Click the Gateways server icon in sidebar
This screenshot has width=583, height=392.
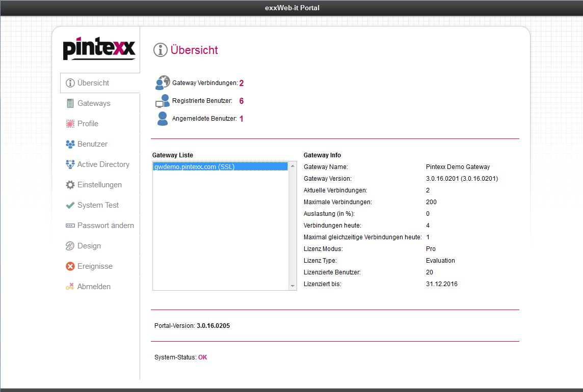tap(70, 103)
